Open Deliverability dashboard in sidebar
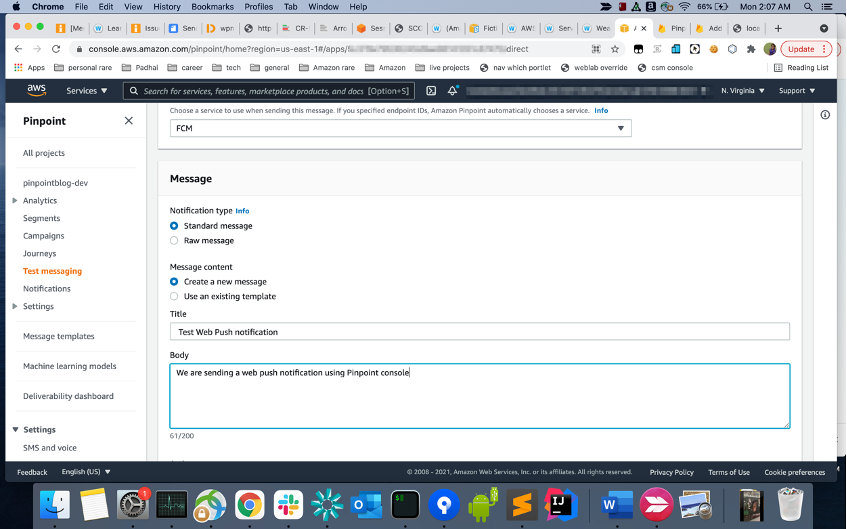The image size is (847, 529). (x=68, y=396)
